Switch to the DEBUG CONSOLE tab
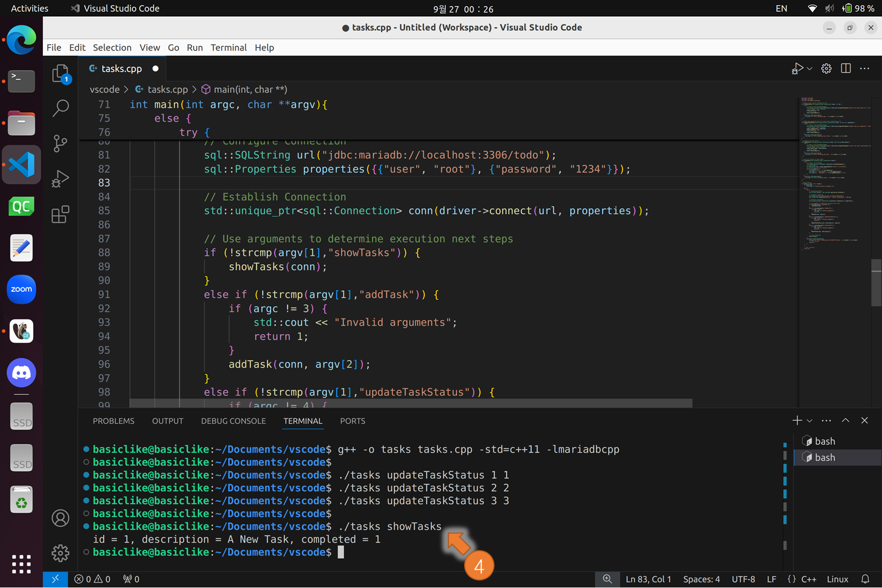 (233, 421)
